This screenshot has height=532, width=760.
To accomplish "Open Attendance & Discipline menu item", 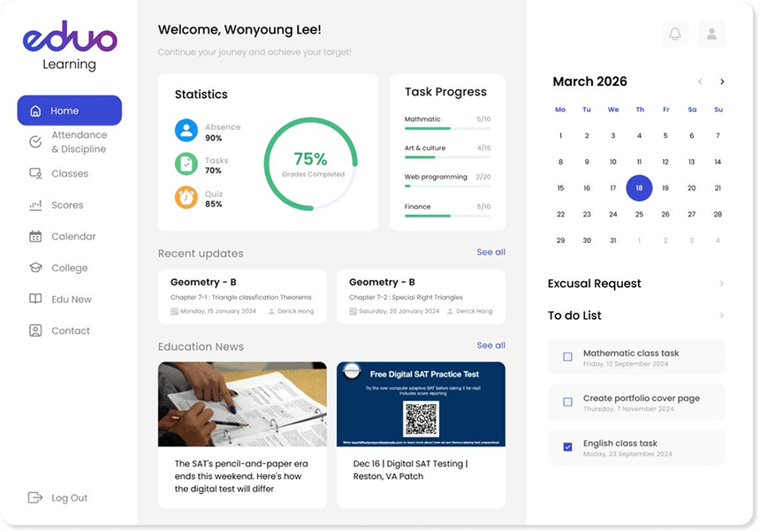I will pyautogui.click(x=69, y=142).
